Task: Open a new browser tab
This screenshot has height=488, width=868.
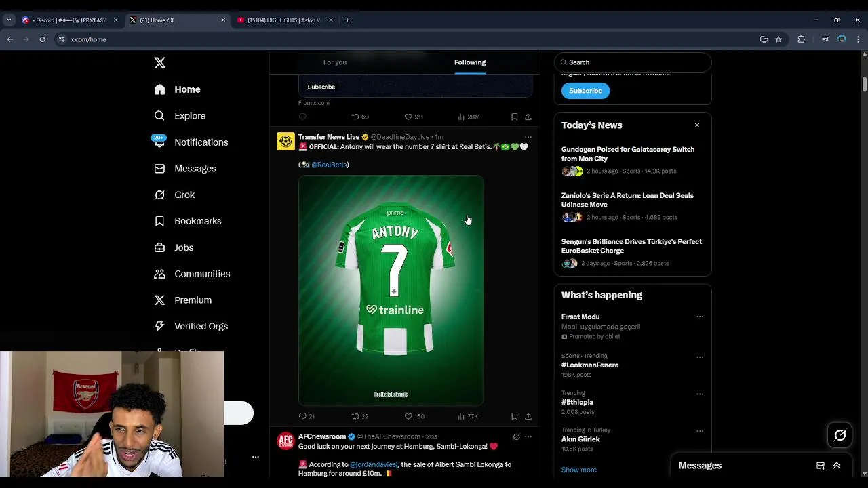Action: coord(347,20)
